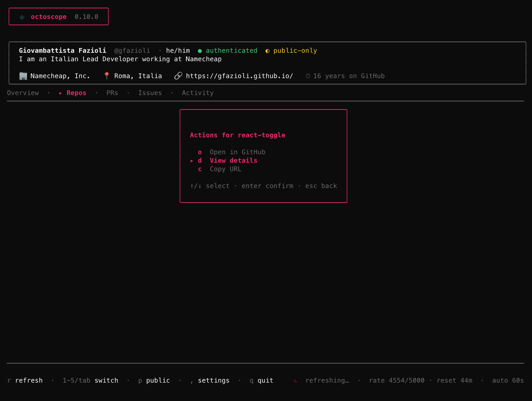Image resolution: width=532 pixels, height=401 pixels.
Task: Open the Overview tab
Action: pos(23,93)
